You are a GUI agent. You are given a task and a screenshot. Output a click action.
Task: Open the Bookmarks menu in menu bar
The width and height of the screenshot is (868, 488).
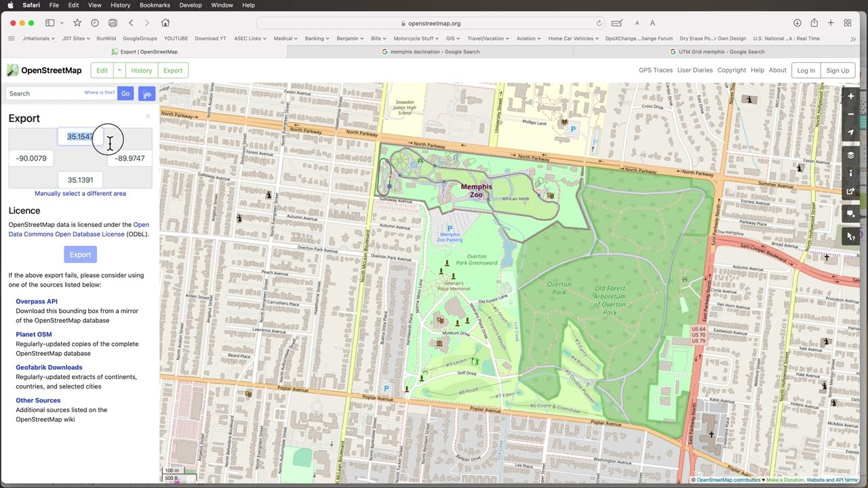pos(155,5)
